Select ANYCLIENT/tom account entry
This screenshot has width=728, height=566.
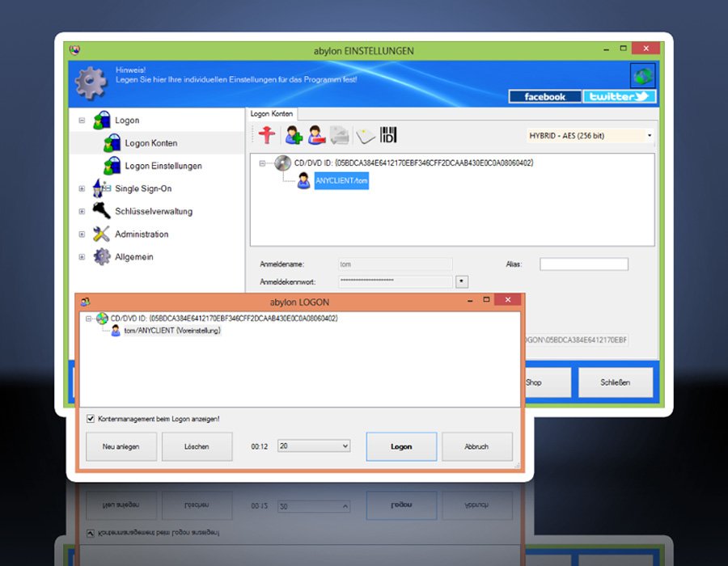[341, 180]
